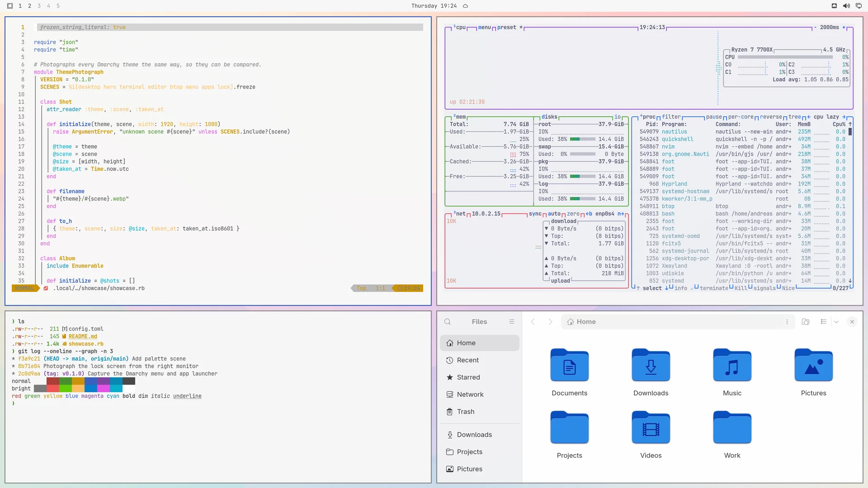Click terminate in btop proc footer
This screenshot has height=488, width=868.
[x=714, y=288]
